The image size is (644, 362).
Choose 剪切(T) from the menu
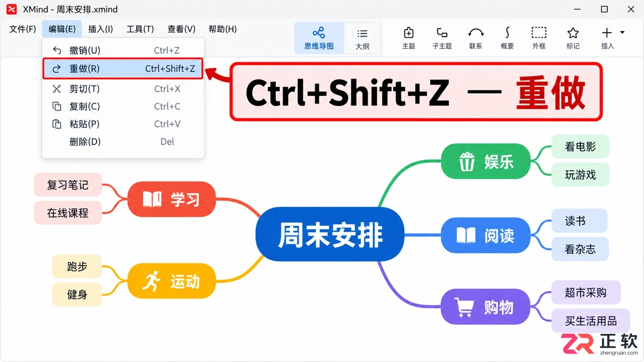(123, 89)
